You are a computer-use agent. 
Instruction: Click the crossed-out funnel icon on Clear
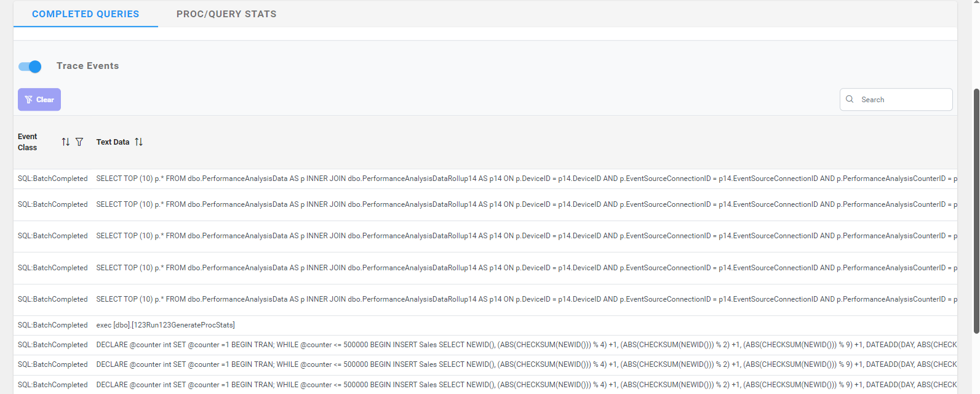pos(28,100)
